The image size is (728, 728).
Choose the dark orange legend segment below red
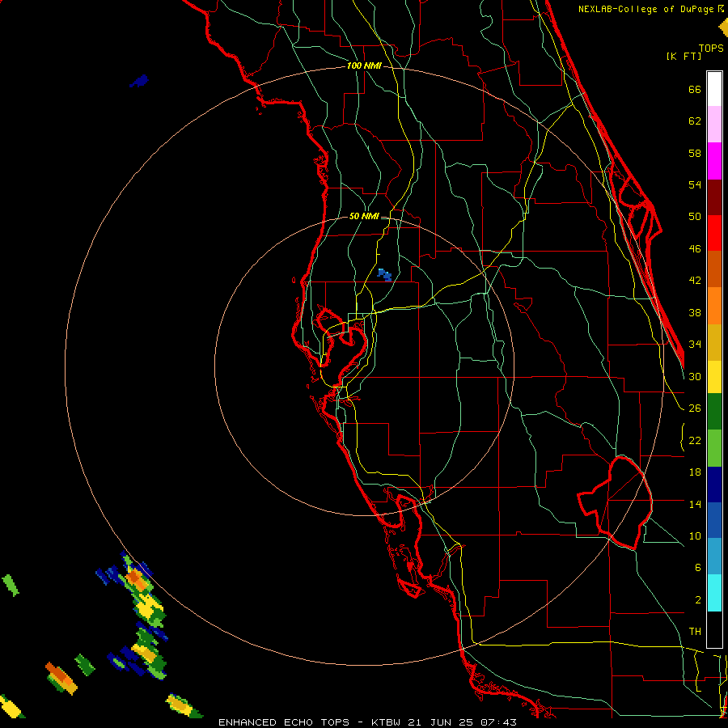714,269
